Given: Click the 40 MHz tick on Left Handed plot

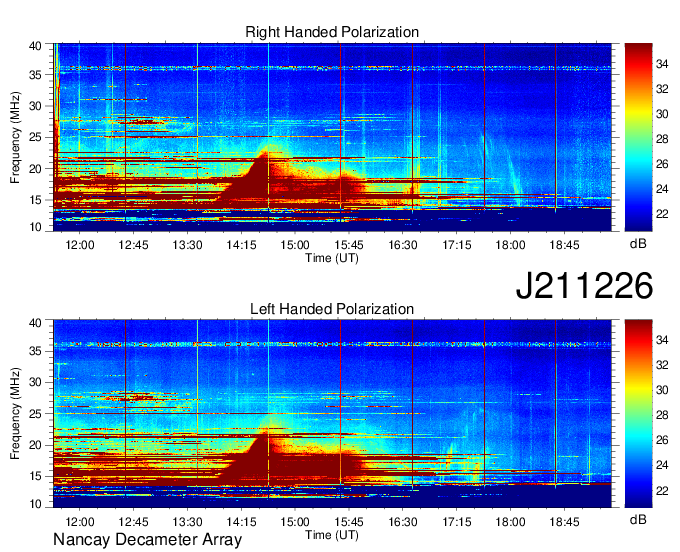Looking at the screenshot, I should [x=36, y=323].
